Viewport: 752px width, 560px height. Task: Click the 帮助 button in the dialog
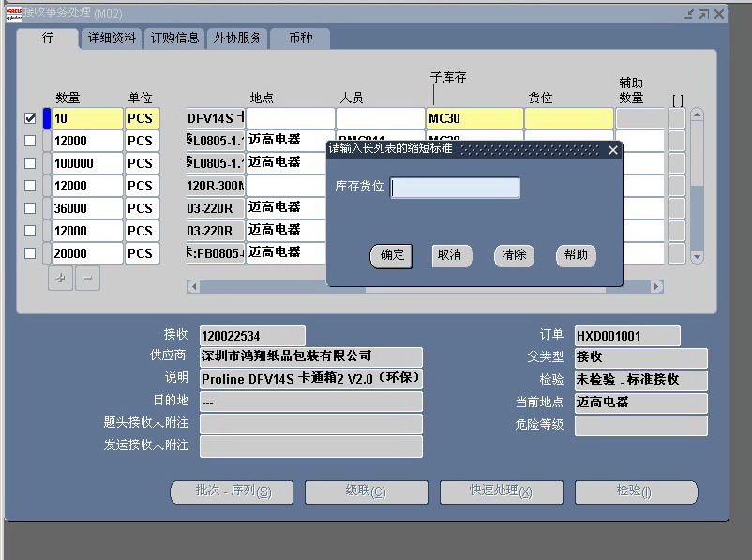[x=575, y=255]
